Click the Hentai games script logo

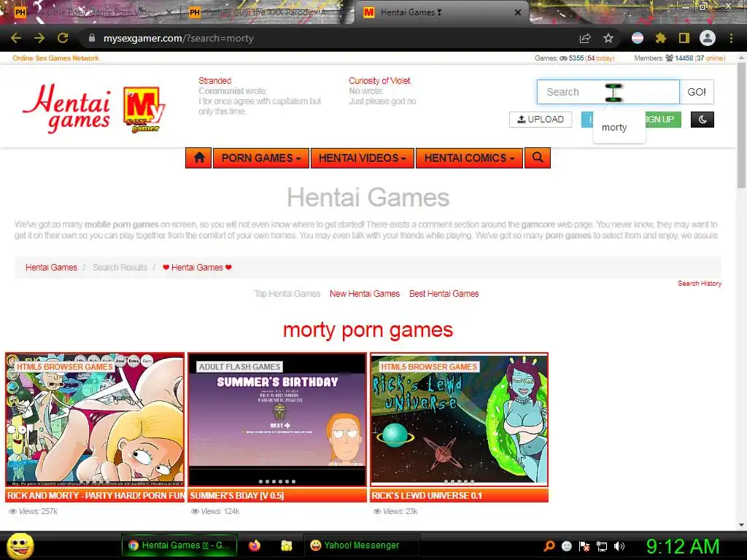click(x=66, y=109)
